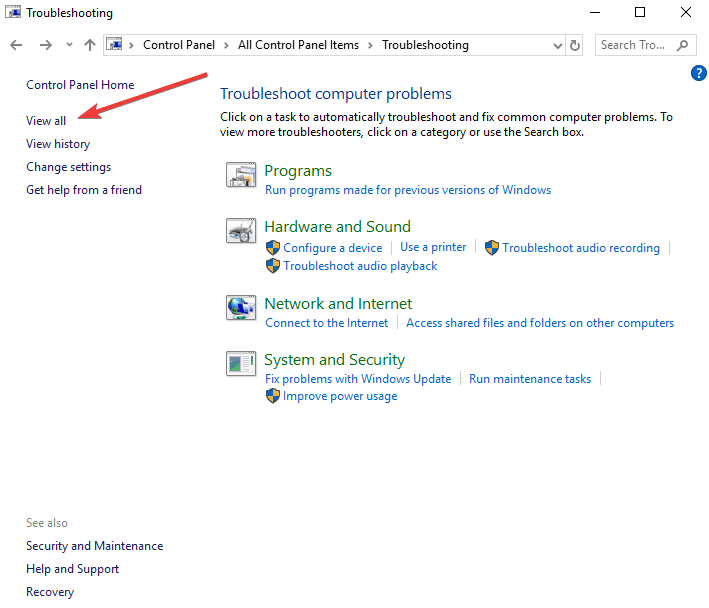Open the recent locations dropdown arrow
The height and width of the screenshot is (608, 709).
click(x=69, y=45)
